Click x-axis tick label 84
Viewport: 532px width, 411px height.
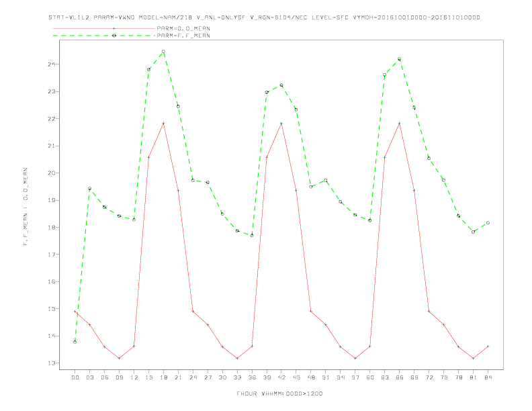point(488,377)
